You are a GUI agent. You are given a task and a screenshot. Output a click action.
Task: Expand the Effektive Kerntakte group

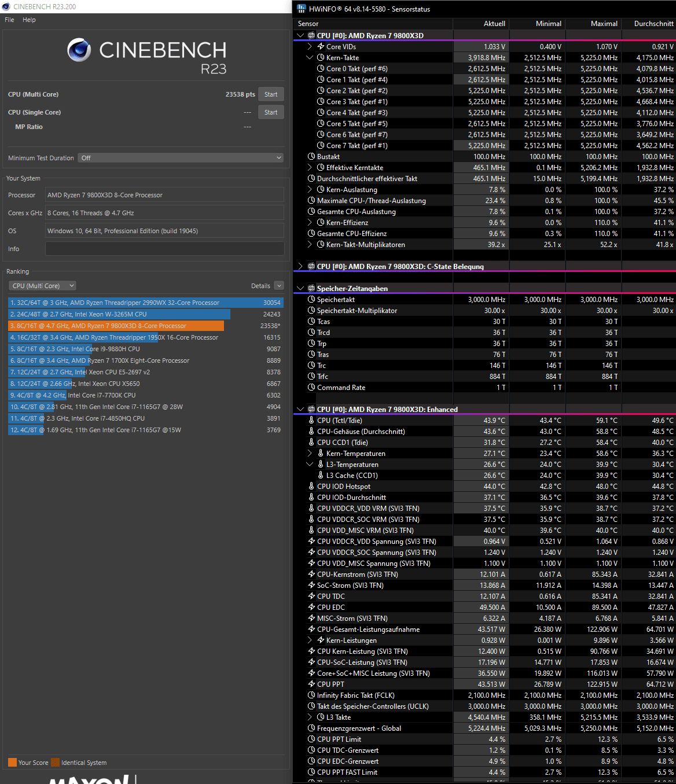pyautogui.click(x=310, y=167)
